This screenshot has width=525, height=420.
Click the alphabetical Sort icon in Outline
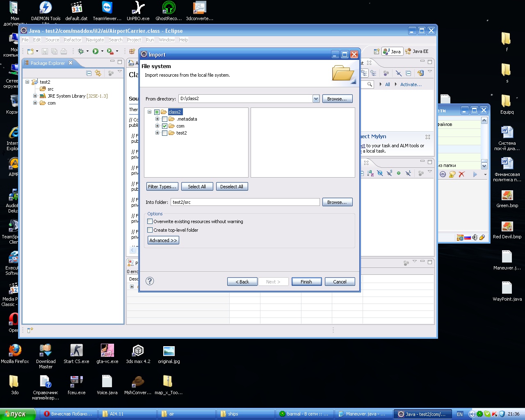[x=370, y=173]
